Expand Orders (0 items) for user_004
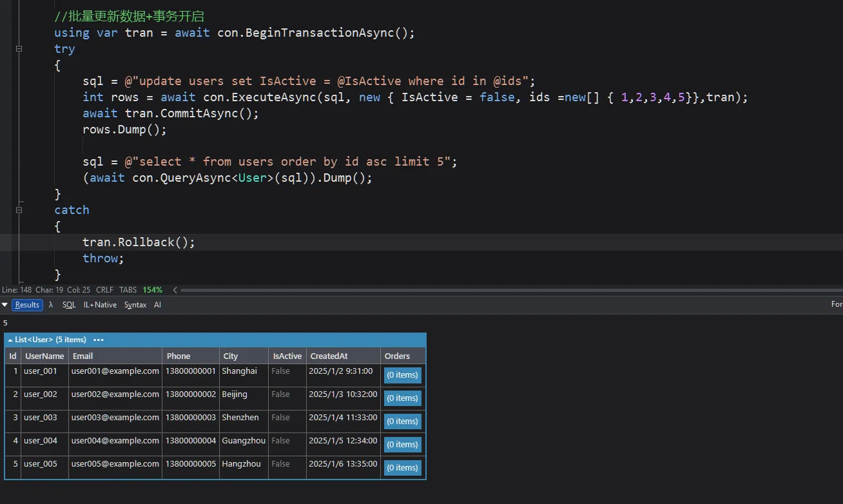This screenshot has width=843, height=504. tap(403, 445)
